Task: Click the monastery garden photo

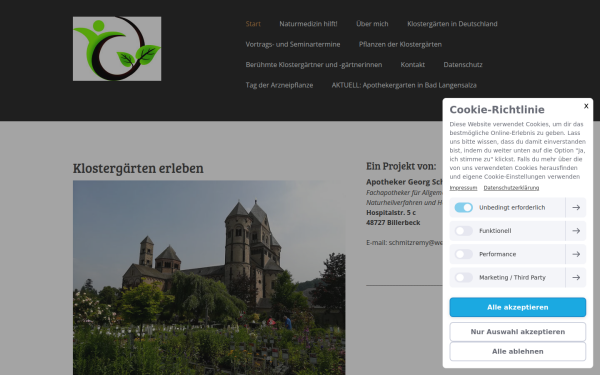Action: (x=209, y=278)
